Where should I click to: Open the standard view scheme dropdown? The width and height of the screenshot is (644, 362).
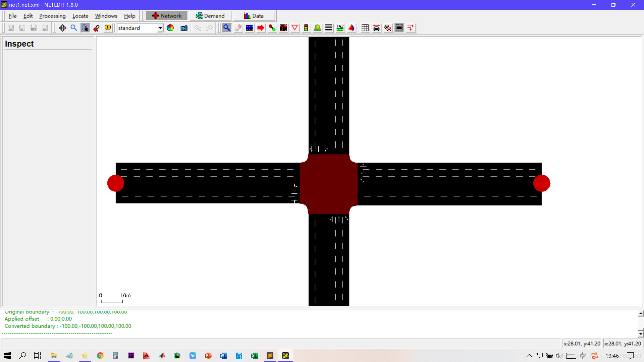click(160, 28)
